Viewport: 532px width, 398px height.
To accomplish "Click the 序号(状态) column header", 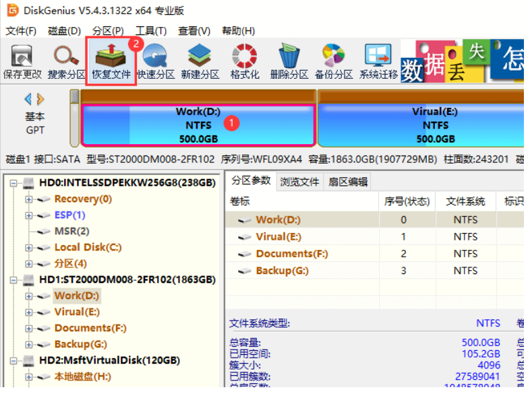I will click(407, 201).
